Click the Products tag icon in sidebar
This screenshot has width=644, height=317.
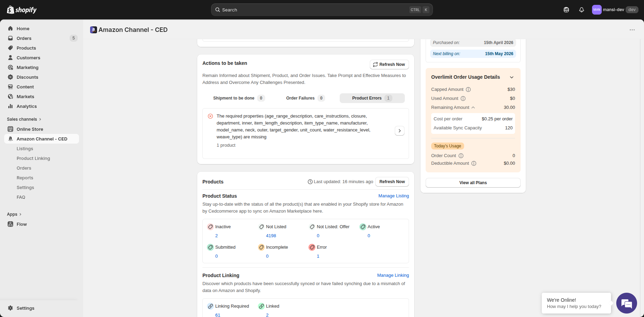pyautogui.click(x=10, y=48)
